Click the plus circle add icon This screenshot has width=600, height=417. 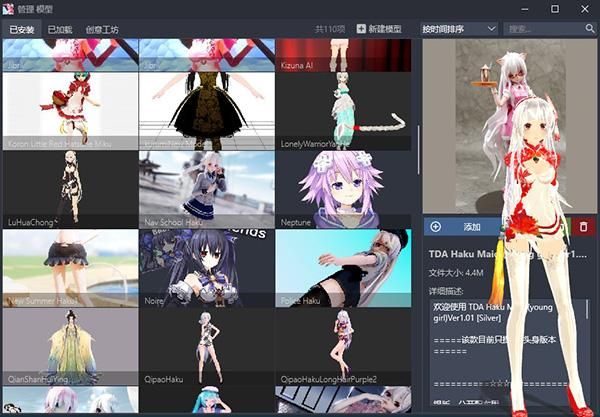(x=435, y=226)
